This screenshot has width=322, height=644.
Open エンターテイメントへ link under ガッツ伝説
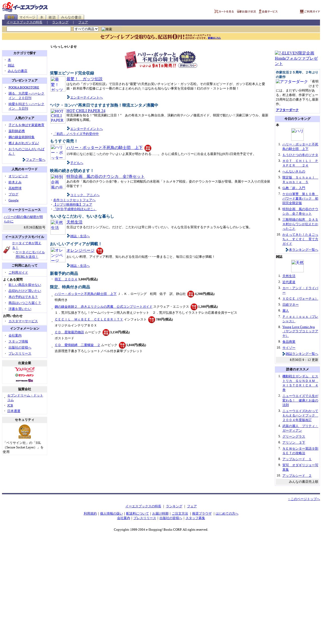point(87,98)
